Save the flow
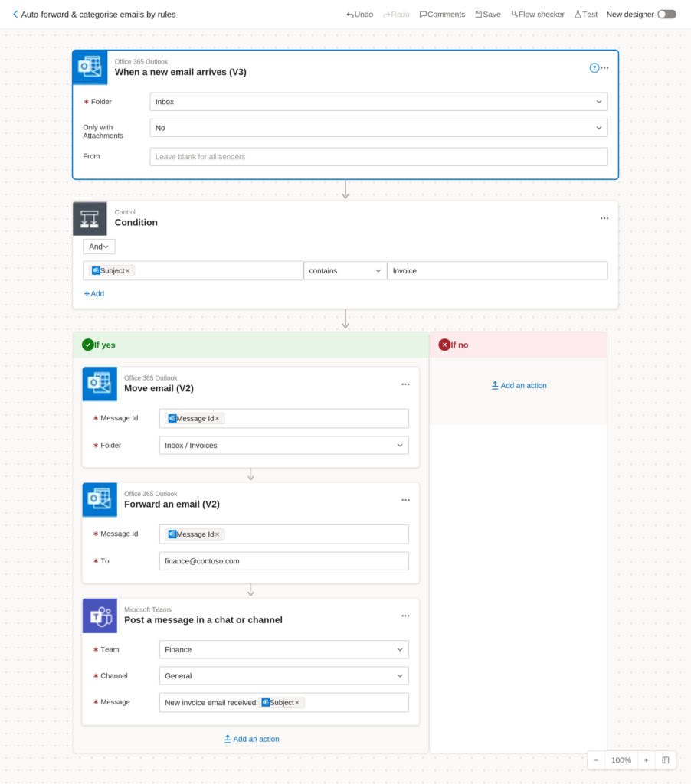 pyautogui.click(x=488, y=15)
